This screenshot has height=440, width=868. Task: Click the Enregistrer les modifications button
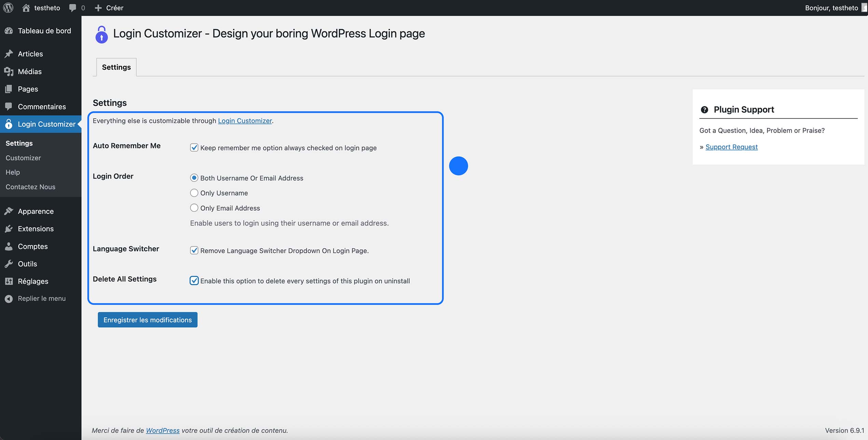tap(147, 320)
